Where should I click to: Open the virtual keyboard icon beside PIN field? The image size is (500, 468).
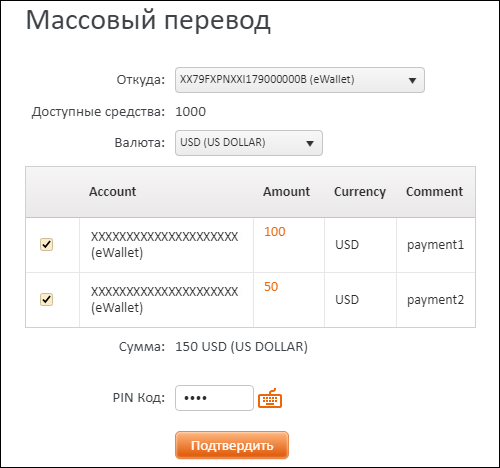point(270,398)
